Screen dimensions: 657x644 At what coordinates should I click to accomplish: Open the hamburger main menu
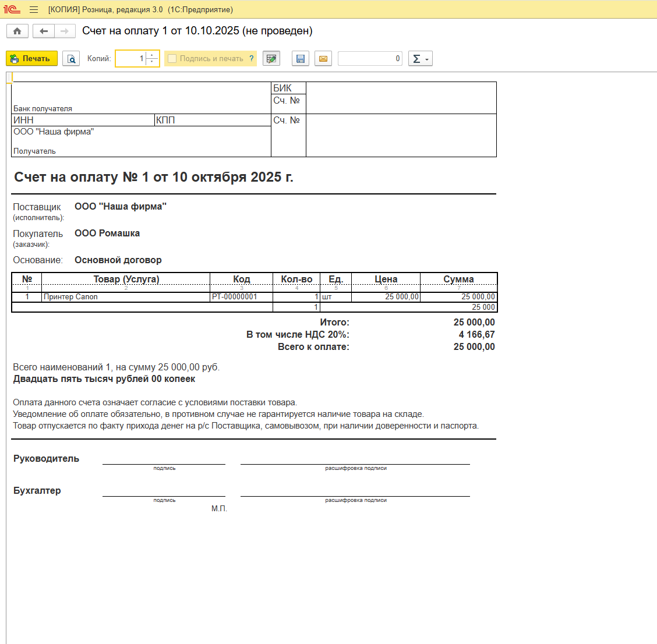click(34, 10)
